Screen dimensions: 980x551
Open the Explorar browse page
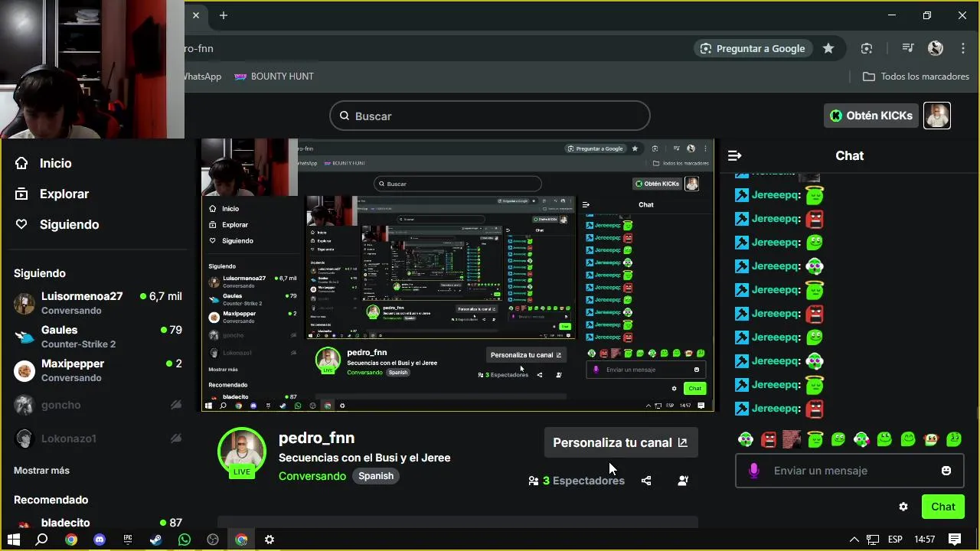coord(52,194)
